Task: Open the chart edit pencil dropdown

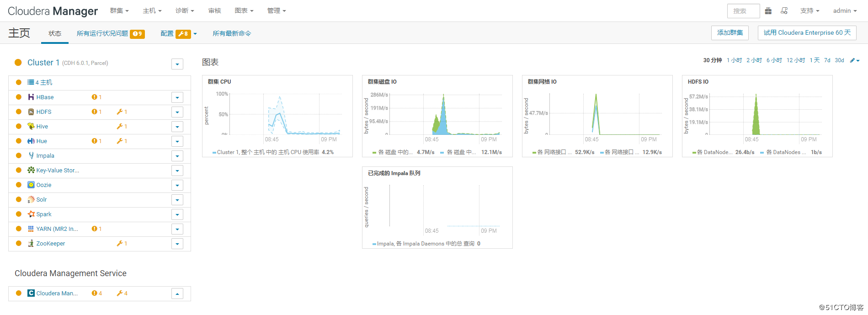Action: 855,60
